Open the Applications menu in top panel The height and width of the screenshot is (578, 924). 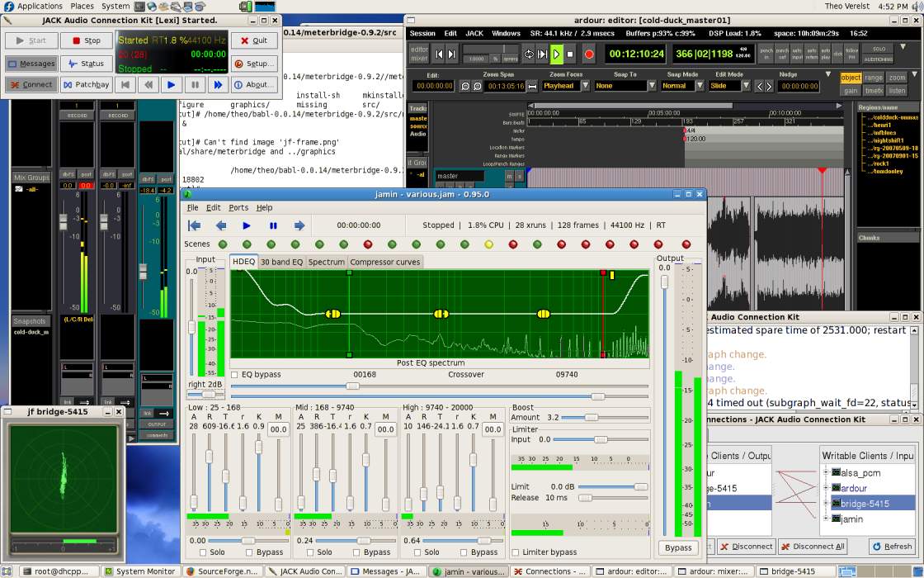coord(39,6)
